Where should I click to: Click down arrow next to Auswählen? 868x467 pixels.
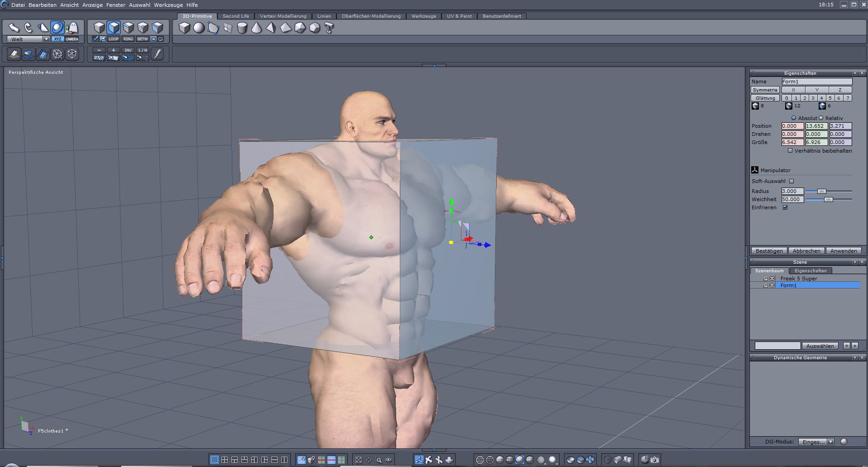pyautogui.click(x=847, y=346)
